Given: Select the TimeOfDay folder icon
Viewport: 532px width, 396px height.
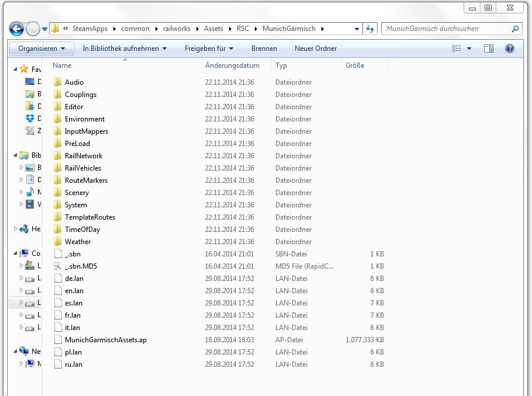Looking at the screenshot, I should point(58,229).
